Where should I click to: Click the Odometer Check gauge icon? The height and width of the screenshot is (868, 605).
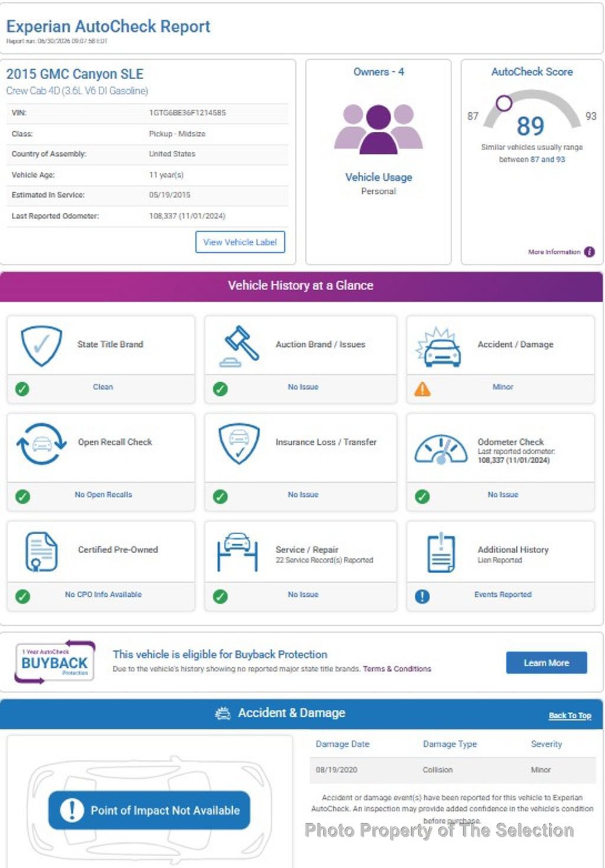point(441,450)
